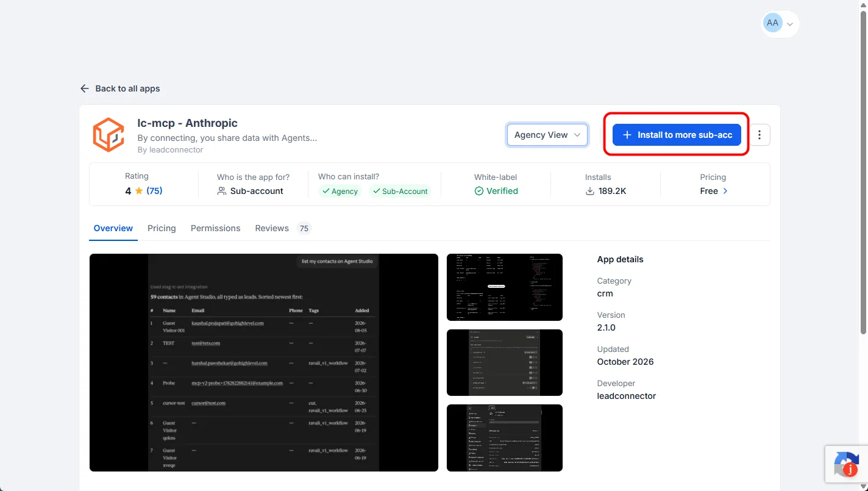This screenshot has height=491, width=868.
Task: Click the 75 reviews count badge
Action: [x=304, y=228]
